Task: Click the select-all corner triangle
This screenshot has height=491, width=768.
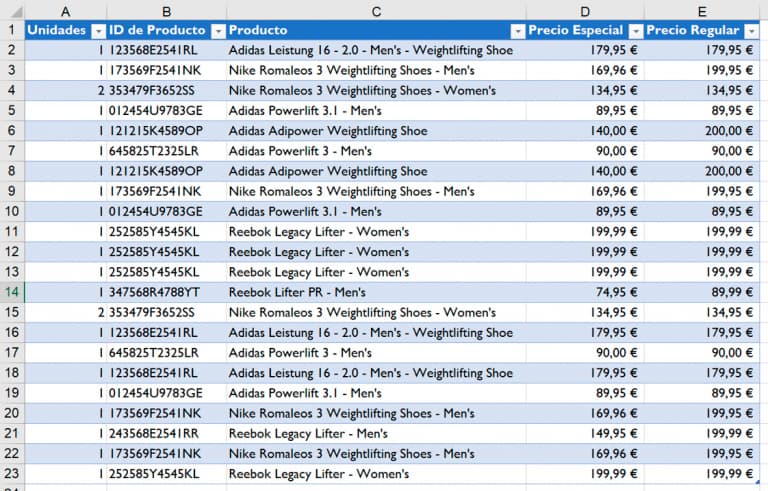Action: tap(16, 12)
